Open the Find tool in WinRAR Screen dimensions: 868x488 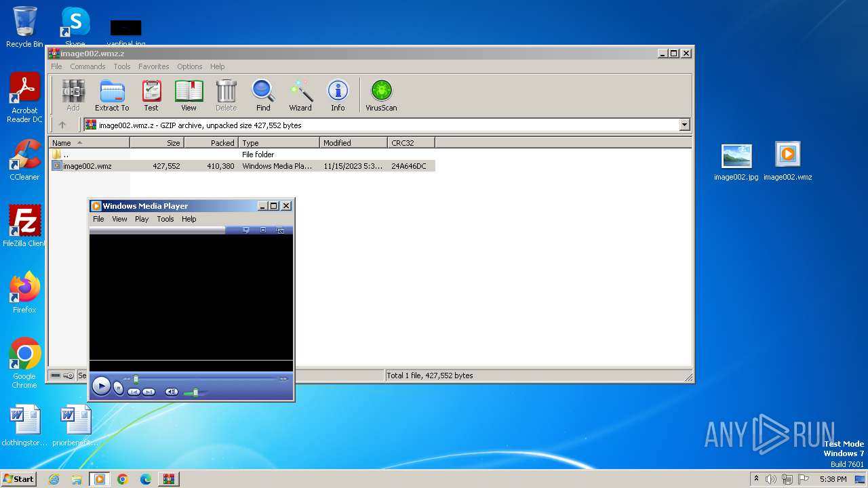[x=263, y=96]
